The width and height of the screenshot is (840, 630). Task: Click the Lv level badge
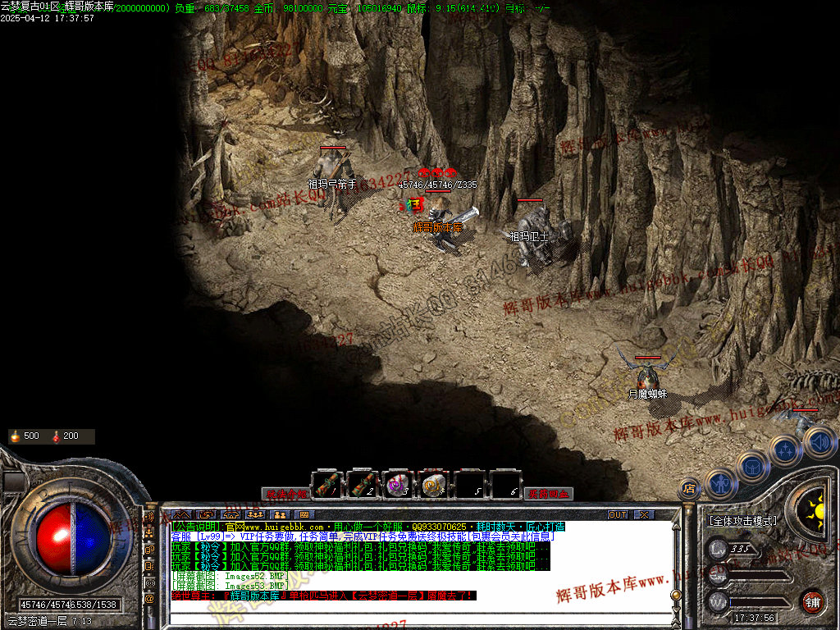point(717,549)
